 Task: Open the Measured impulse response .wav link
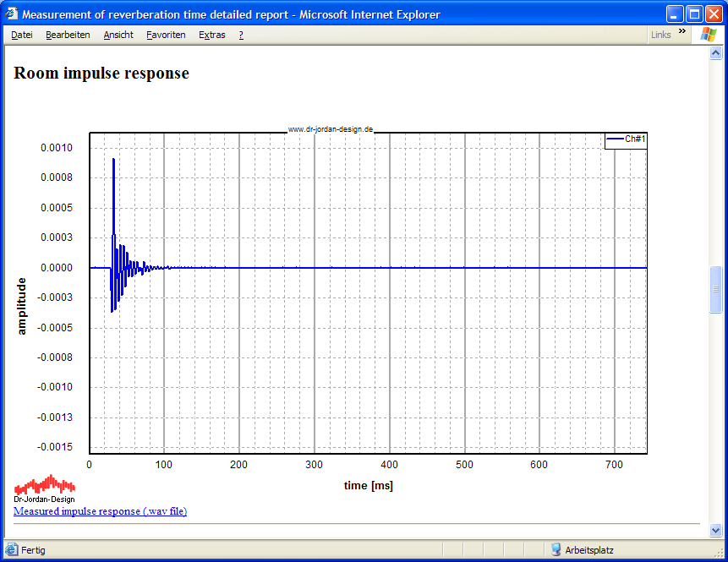[100, 511]
